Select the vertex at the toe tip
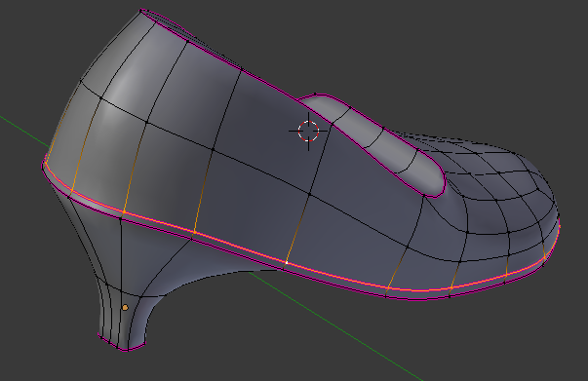The image size is (588, 381). point(559,215)
